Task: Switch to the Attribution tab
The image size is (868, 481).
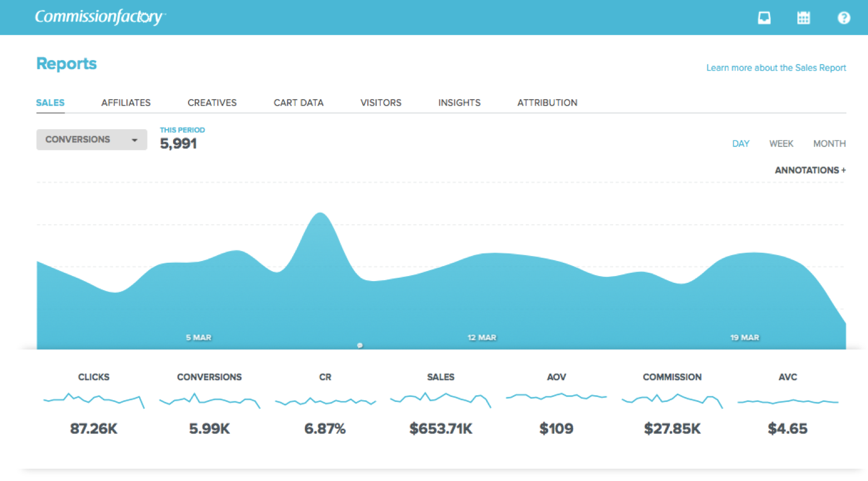Action: pos(547,102)
